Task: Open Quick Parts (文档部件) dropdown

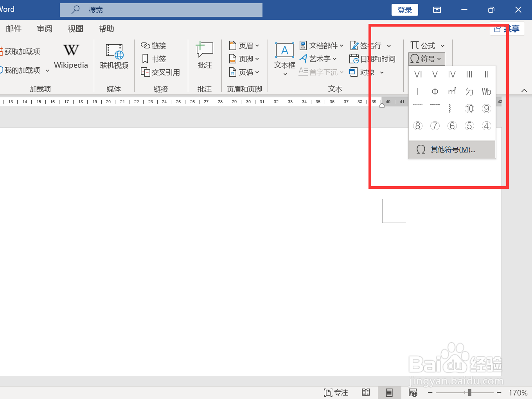Action: (x=322, y=46)
